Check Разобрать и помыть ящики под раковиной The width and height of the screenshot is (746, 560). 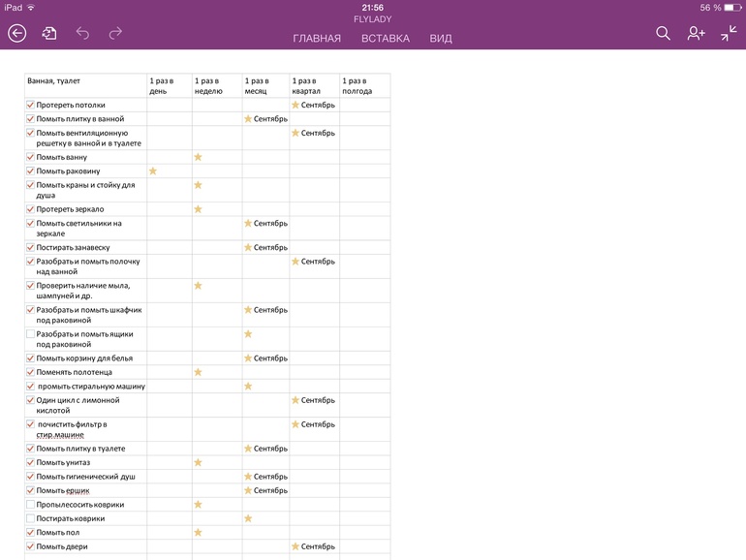[x=30, y=334]
